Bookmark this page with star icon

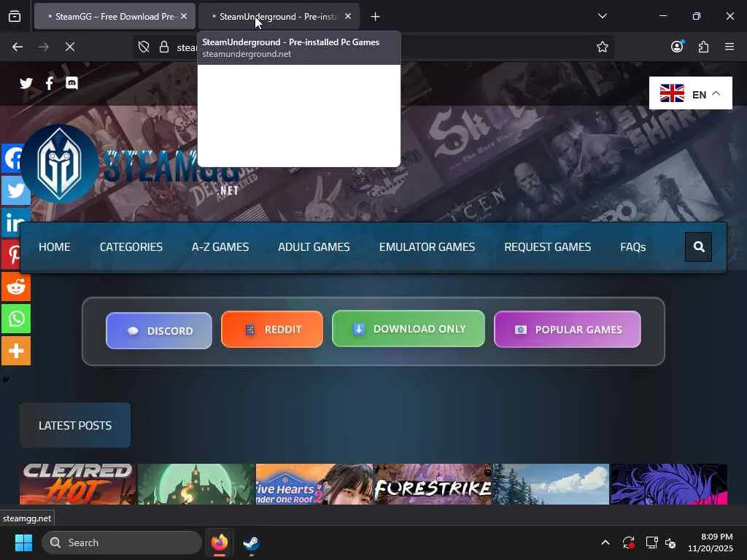click(602, 47)
